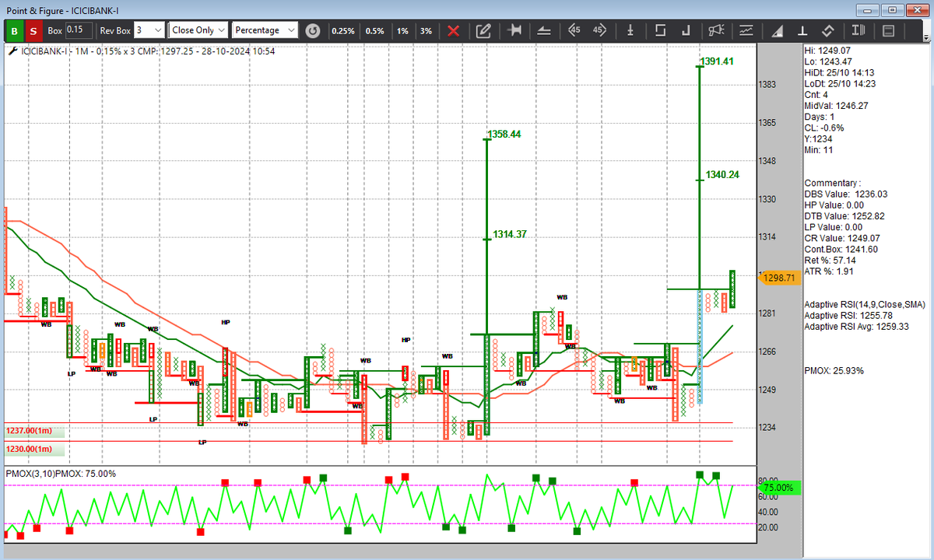
Task: Click the angled trendline tool icon
Action: point(545,31)
